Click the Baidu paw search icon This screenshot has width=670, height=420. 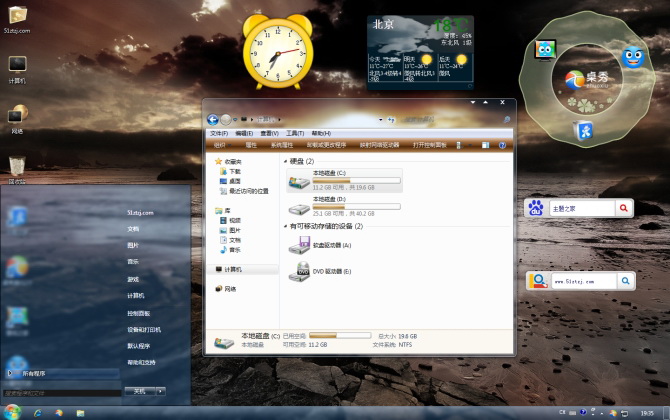(536, 208)
